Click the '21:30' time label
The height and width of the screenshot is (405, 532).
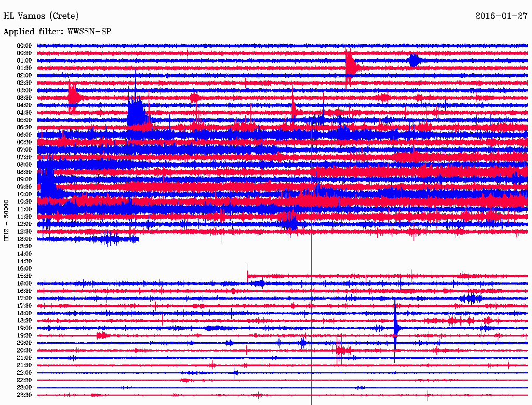[x=24, y=366]
